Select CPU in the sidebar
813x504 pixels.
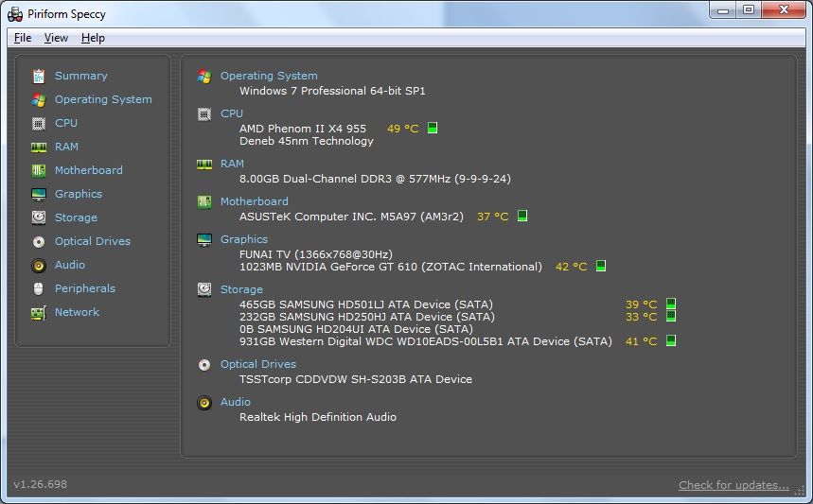[66, 123]
